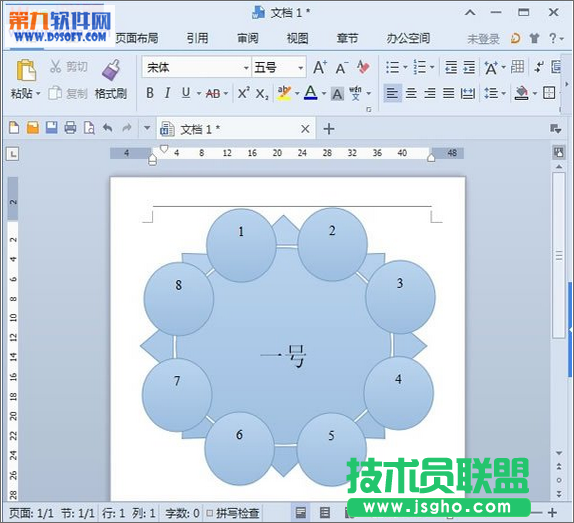Open the bullet list dropdown arrow
574x523 pixels.
(x=405, y=67)
